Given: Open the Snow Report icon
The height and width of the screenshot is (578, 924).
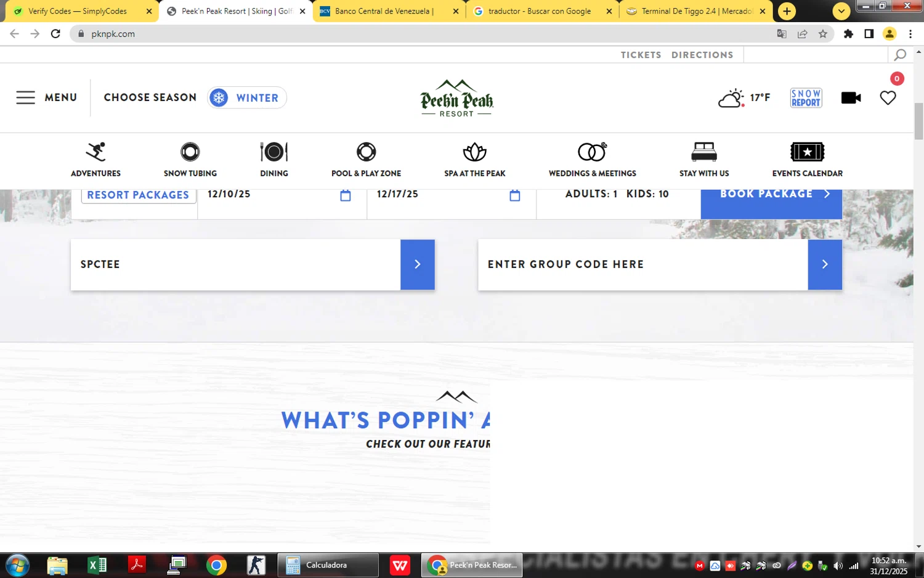Looking at the screenshot, I should 806,98.
